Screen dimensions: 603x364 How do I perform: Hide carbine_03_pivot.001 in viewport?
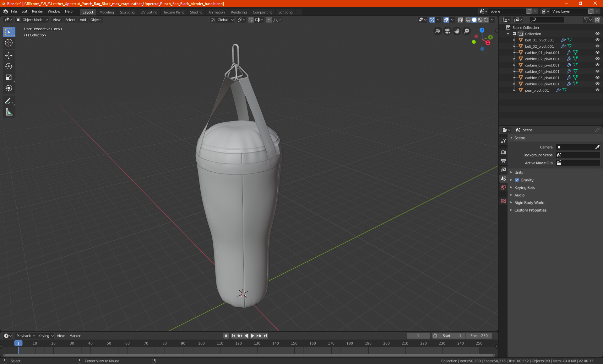coord(597,65)
